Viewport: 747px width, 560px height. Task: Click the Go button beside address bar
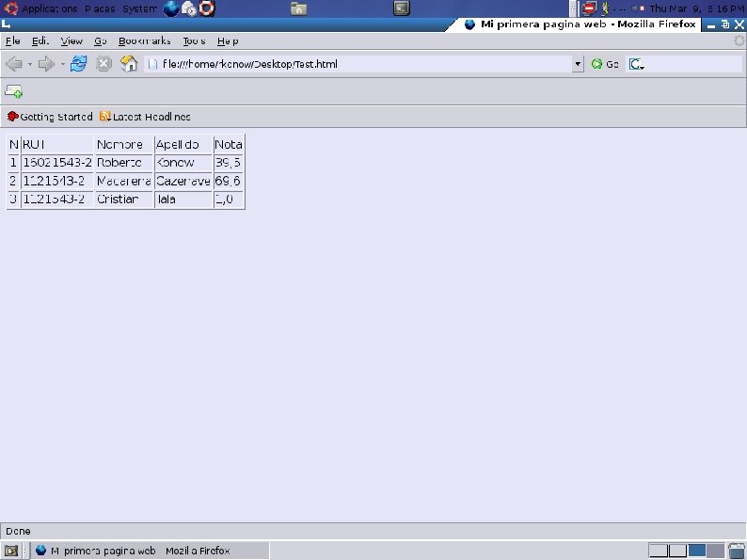tap(605, 64)
